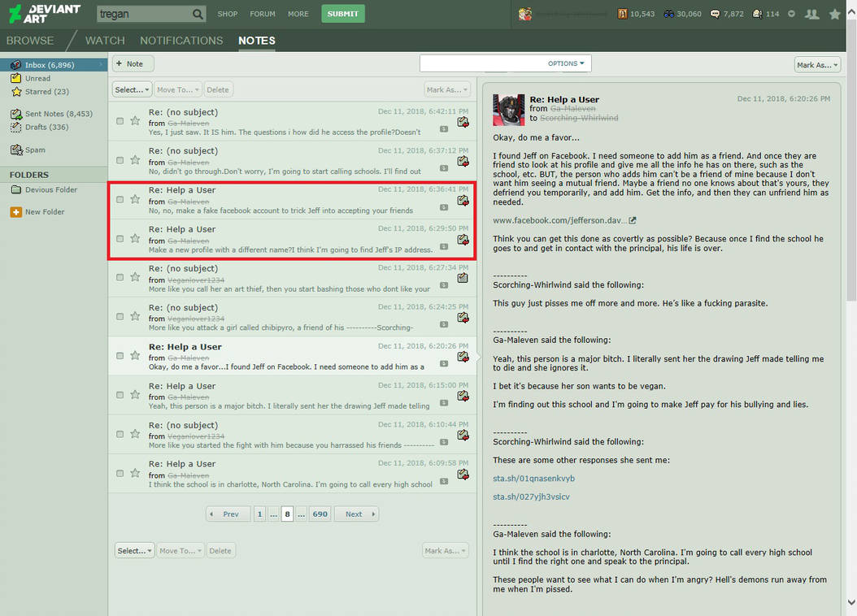The height and width of the screenshot is (616, 857).
Task: Click the + Note button
Action: [x=133, y=64]
